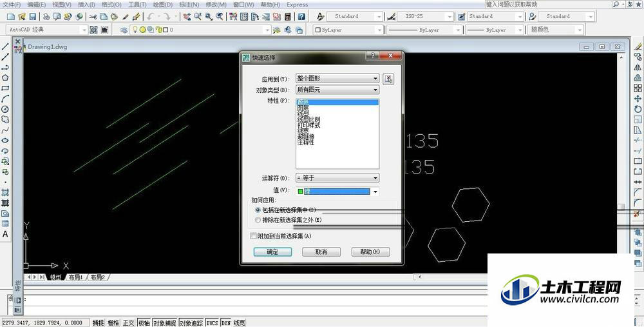Image resolution: width=644 pixels, height=327 pixels.
Task: Open the 绘图(D) menu
Action: pyautogui.click(x=163, y=5)
